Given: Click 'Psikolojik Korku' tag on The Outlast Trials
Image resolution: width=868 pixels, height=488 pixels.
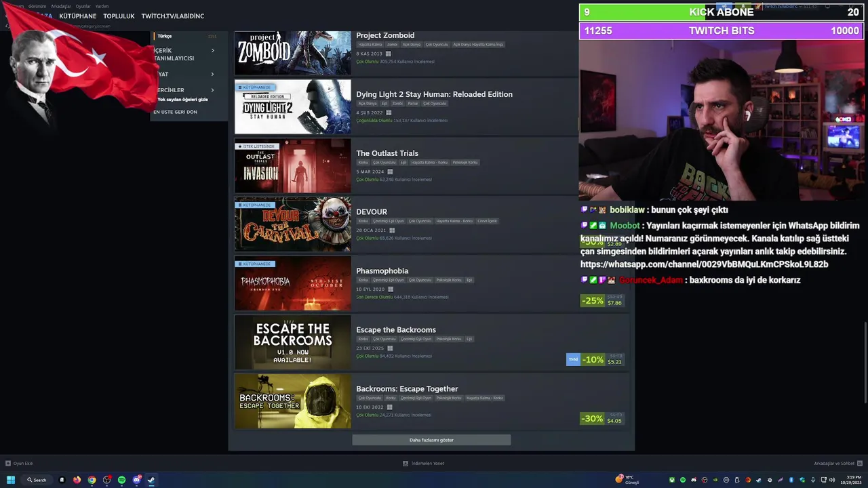Looking at the screenshot, I should coord(465,163).
